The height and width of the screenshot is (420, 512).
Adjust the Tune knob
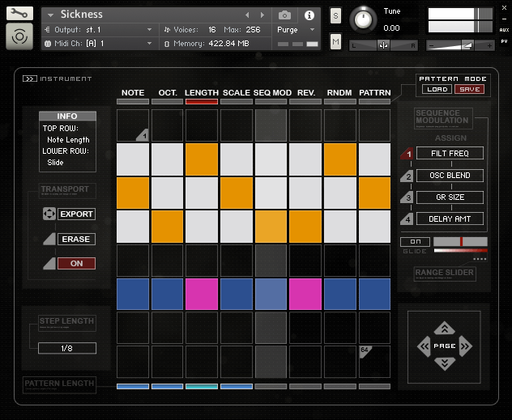click(365, 19)
